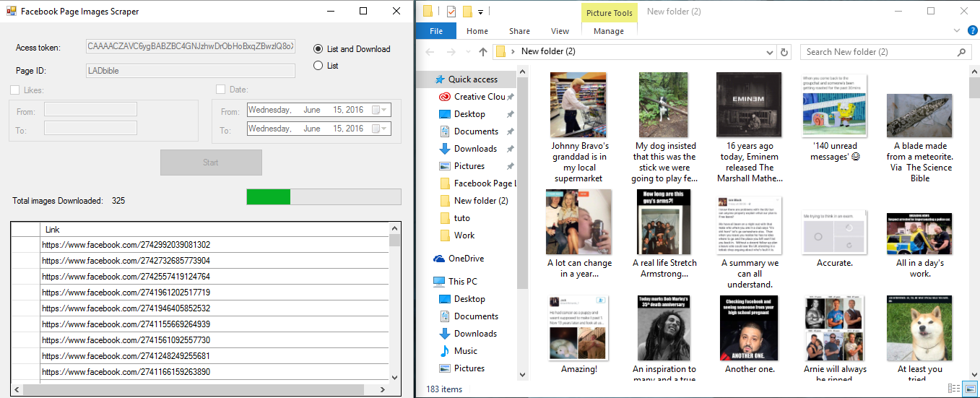Click the Properties quick access toolbar icon

451,11
